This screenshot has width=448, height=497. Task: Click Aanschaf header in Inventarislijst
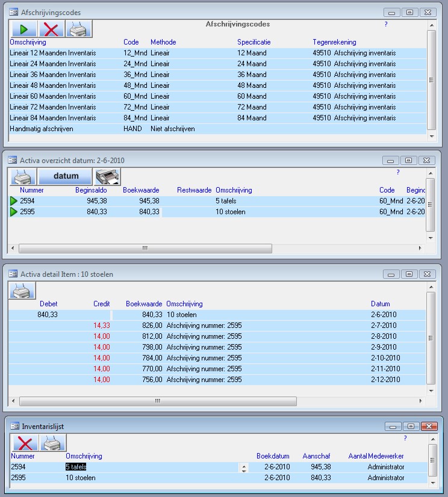316,456
